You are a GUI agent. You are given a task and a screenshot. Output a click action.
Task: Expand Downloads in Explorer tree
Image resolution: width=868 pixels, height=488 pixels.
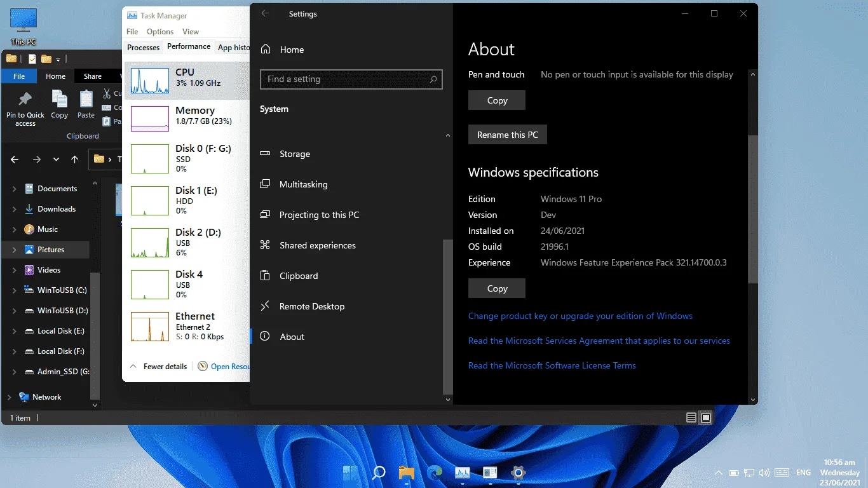coord(15,209)
